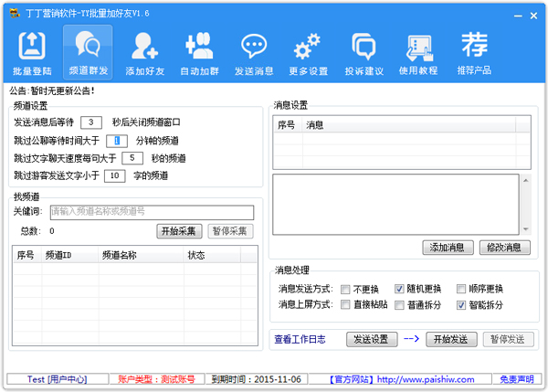Image resolution: width=548 pixels, height=392 pixels.
Task: Click the app logo in title bar
Action: 15,14
